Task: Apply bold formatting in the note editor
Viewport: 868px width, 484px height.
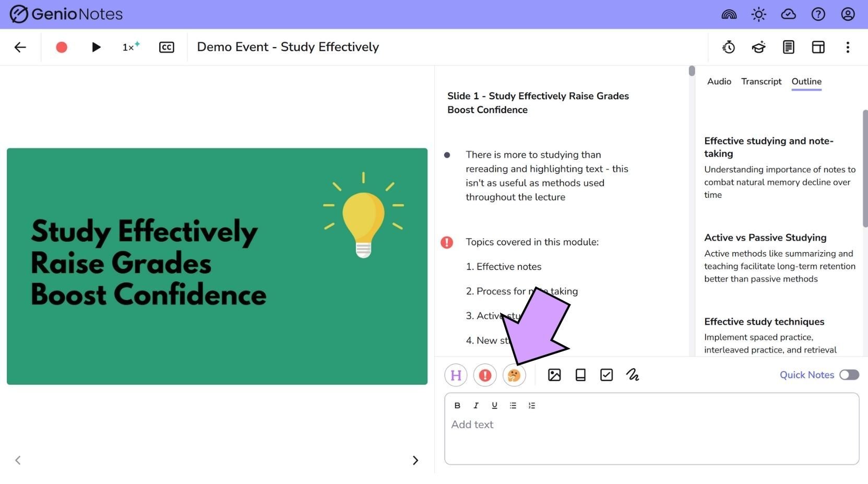Action: coord(457,405)
